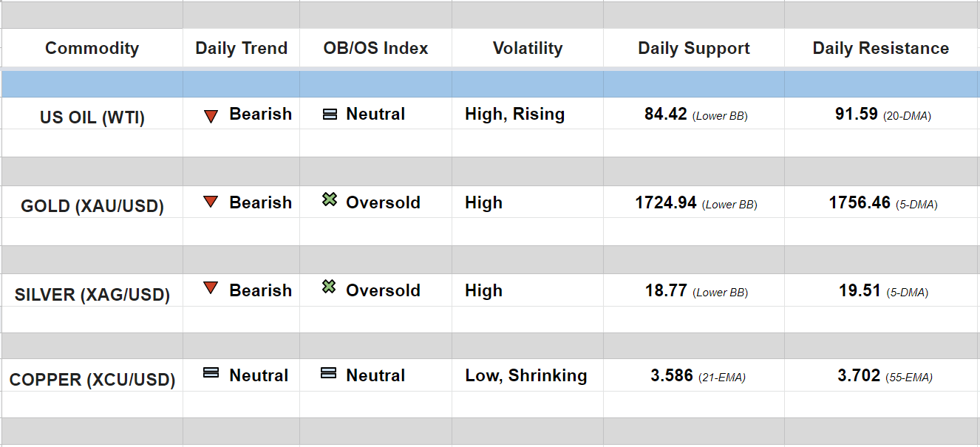This screenshot has height=447, width=980.
Task: Click the green oversold cross icon for GOLD
Action: click(330, 199)
